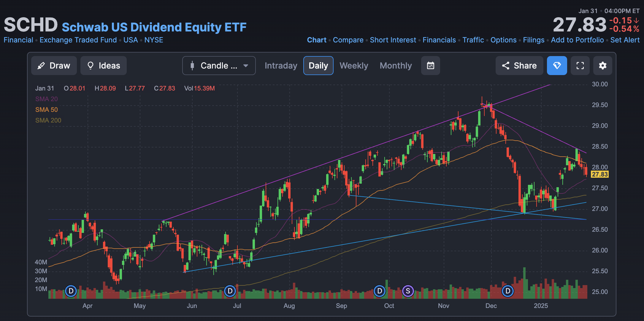This screenshot has height=321, width=644.
Task: Open the Exchange Traded Fund industry link
Action: [78, 40]
